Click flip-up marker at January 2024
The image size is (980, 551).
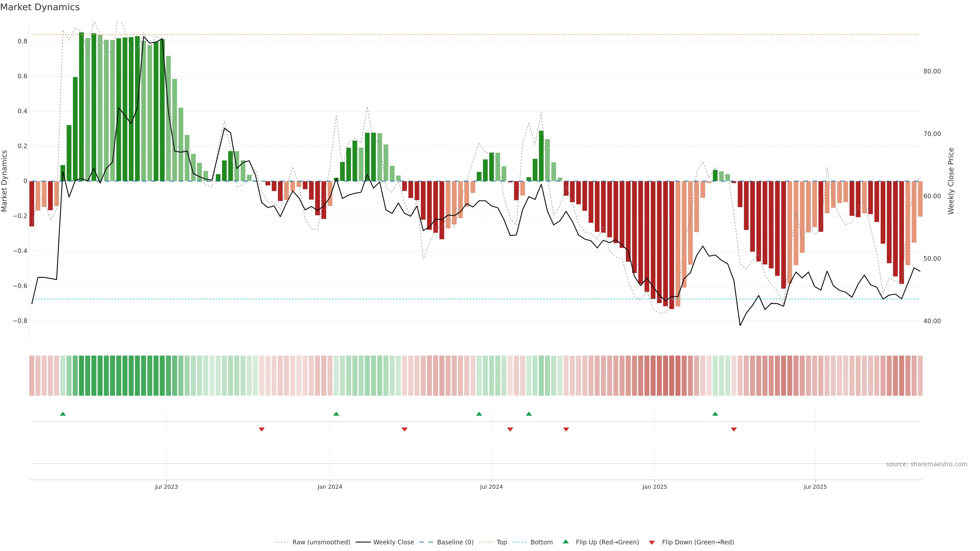pos(336,414)
